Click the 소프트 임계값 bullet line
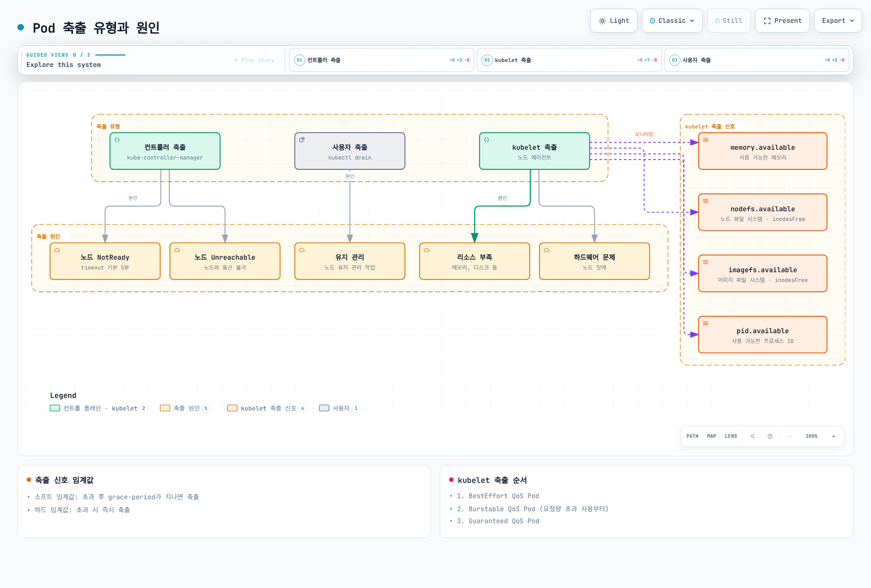 point(116,497)
